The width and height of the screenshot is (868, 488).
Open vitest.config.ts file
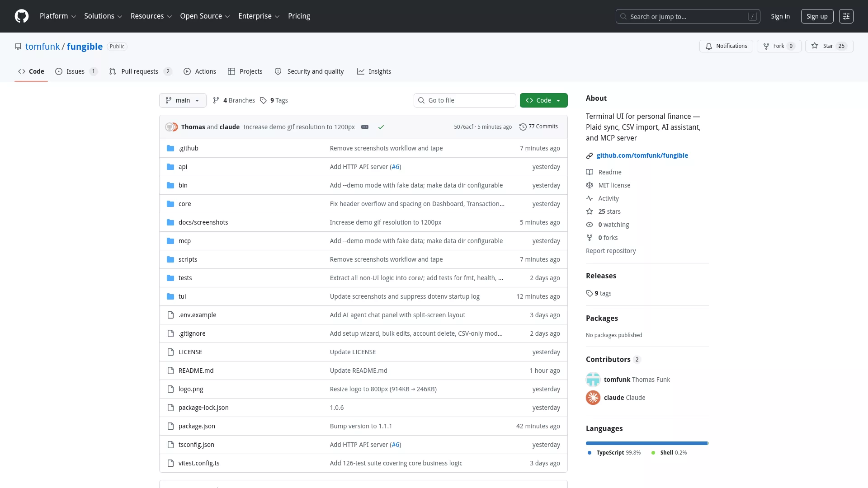(199, 463)
